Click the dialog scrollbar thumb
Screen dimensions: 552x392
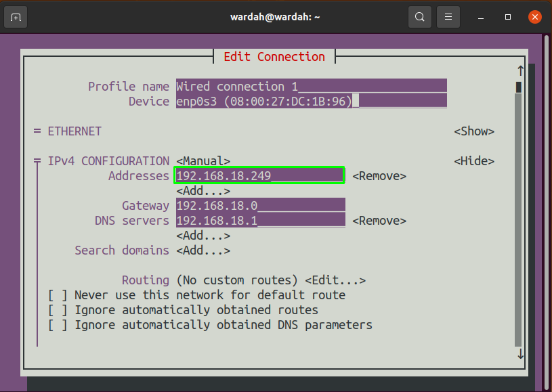coord(519,87)
